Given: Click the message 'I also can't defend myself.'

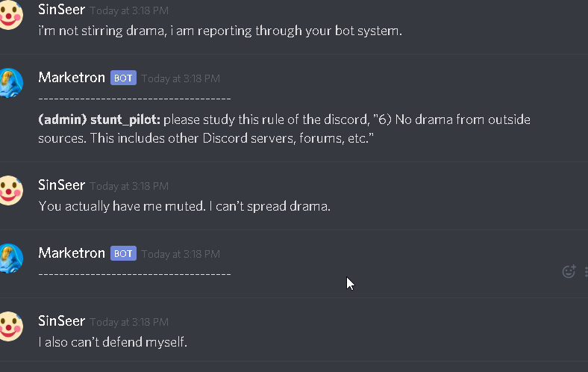Looking at the screenshot, I should point(113,342).
